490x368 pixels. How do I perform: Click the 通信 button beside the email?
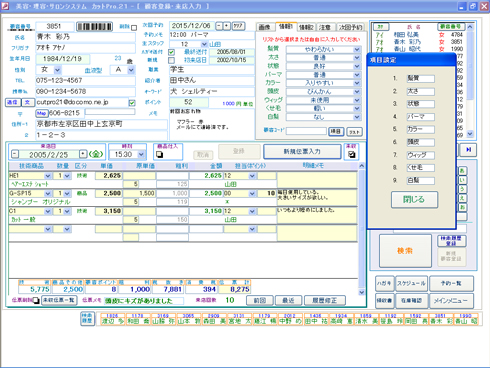coord(13,102)
